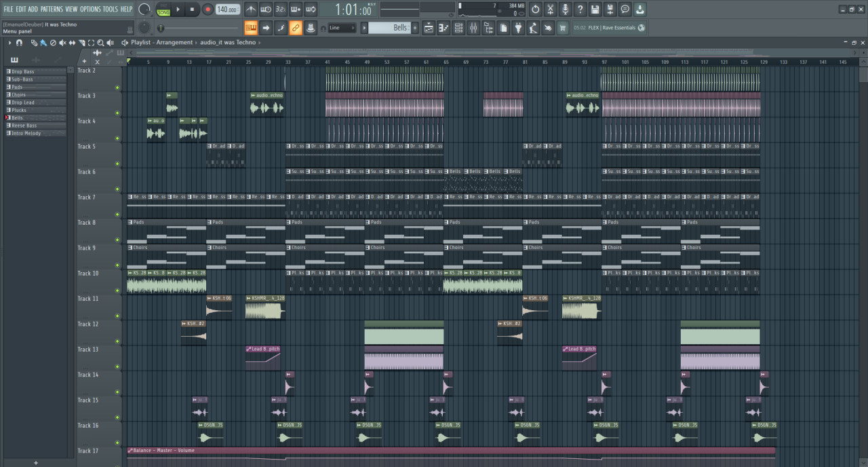The height and width of the screenshot is (467, 868).
Task: Toggle the Typing keyboard to piano button
Action: click(251, 28)
